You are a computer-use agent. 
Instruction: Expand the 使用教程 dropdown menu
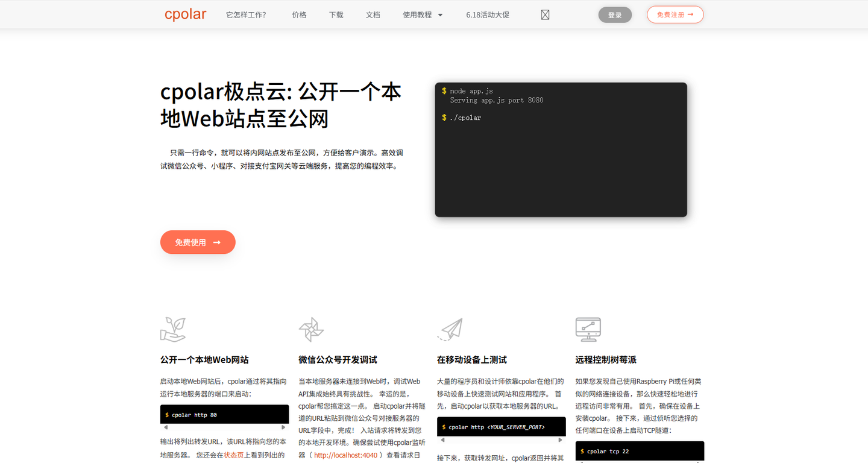pyautogui.click(x=423, y=14)
